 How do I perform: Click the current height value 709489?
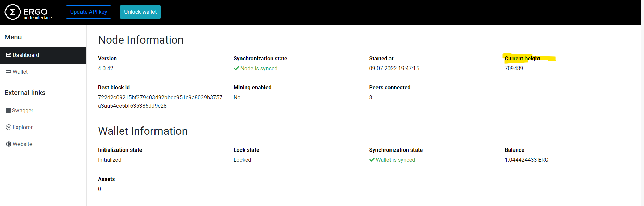click(514, 68)
